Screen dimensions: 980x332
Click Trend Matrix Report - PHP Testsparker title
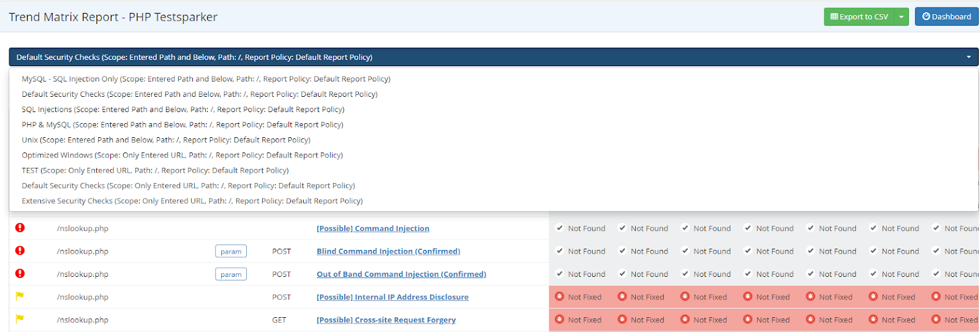point(113,17)
